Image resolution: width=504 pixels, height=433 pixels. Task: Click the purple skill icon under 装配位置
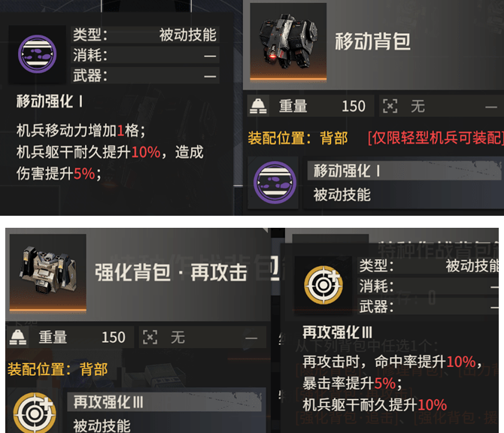[275, 182]
